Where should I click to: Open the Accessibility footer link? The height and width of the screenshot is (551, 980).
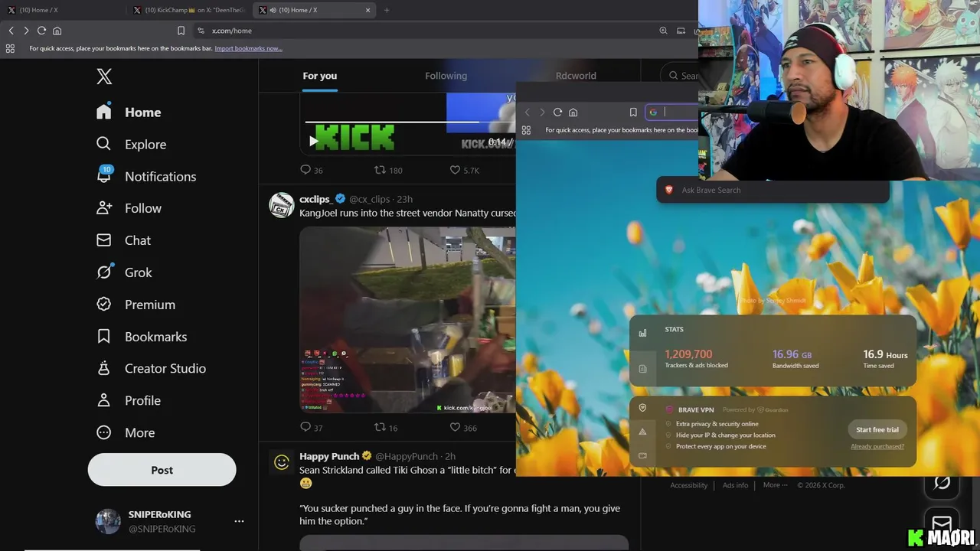coord(688,485)
